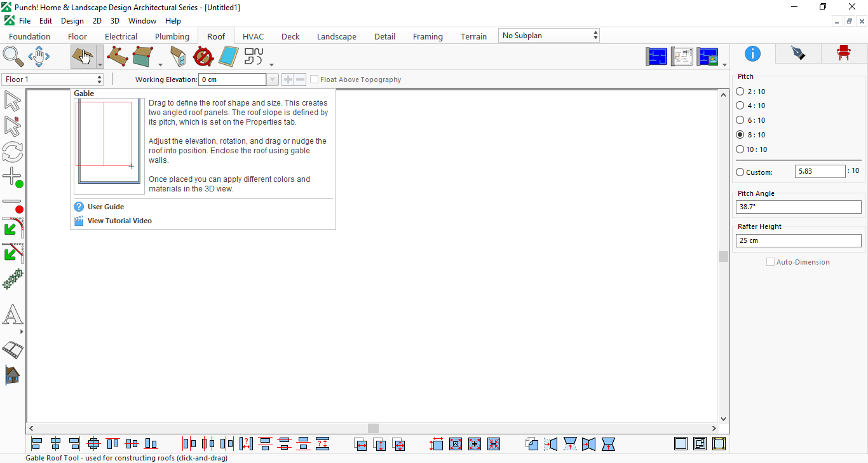The height and width of the screenshot is (463, 868).
Task: Select the Zoom magnifier tool
Action: tap(13, 57)
